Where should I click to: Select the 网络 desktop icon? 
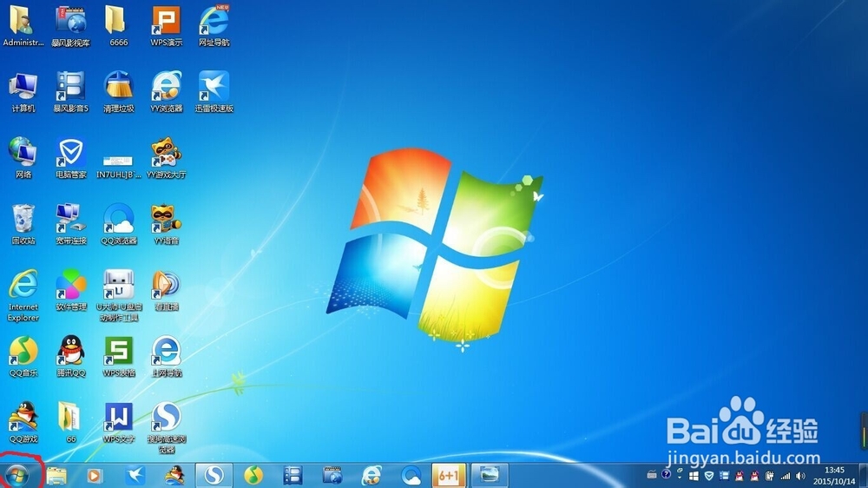pyautogui.click(x=23, y=158)
